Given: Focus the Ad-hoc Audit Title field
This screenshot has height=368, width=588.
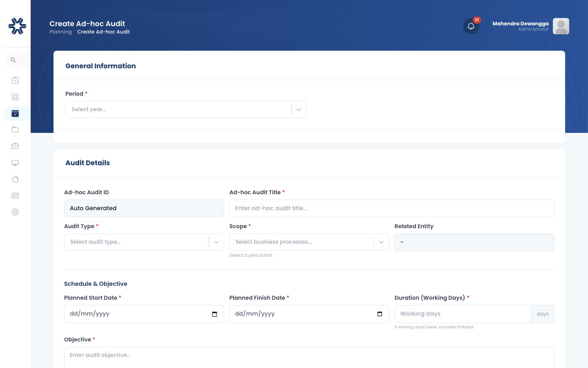Looking at the screenshot, I should click(x=392, y=208).
